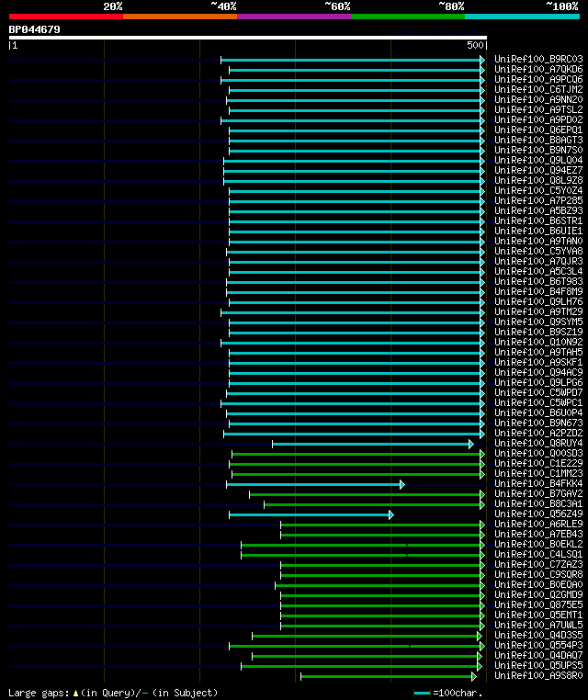588x700 pixels.
Task: Select the cyan alignment bar of UniRef100_B4FKK4
Action: [313, 485]
